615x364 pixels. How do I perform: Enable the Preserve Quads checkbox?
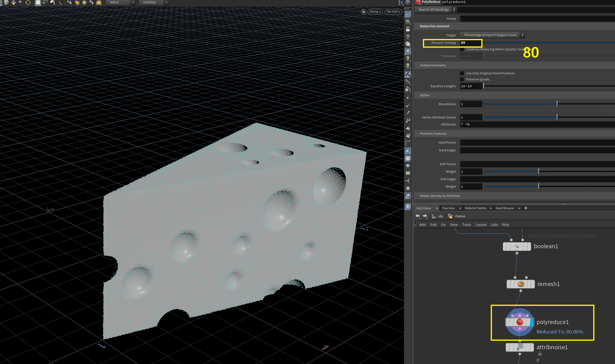462,79
